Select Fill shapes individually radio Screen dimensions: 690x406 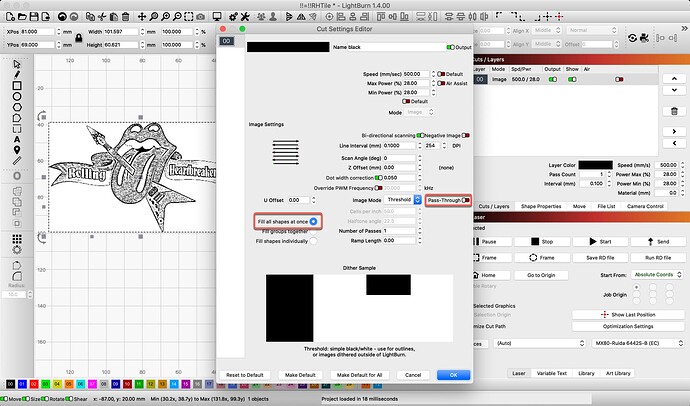[313, 241]
